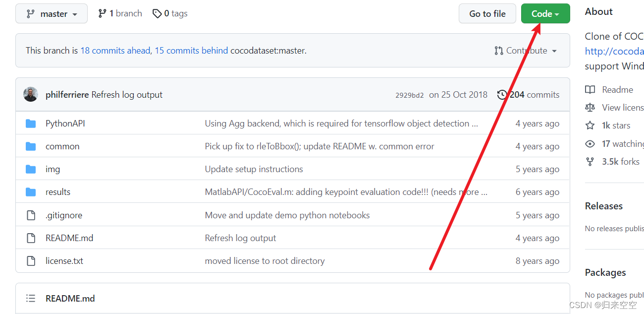Screen dimensions: 644x314
Task: Click the .gitignore file icon
Action: click(31, 215)
